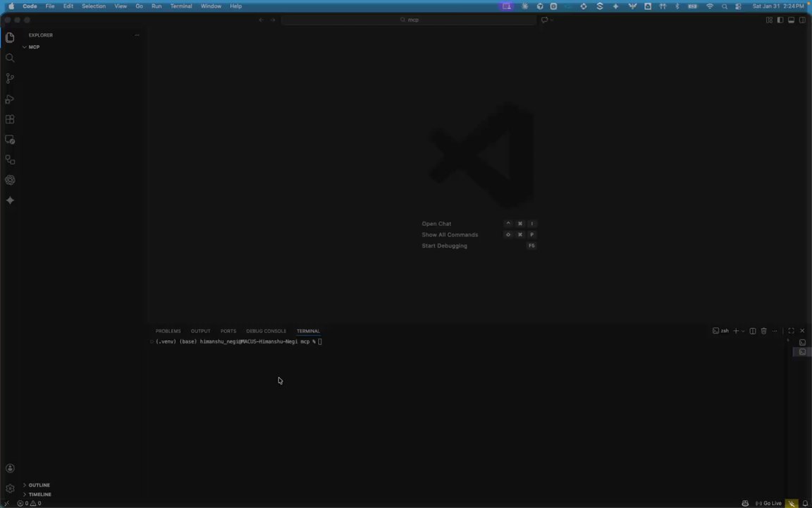This screenshot has height=508, width=812.
Task: Split the terminal
Action: (753, 331)
